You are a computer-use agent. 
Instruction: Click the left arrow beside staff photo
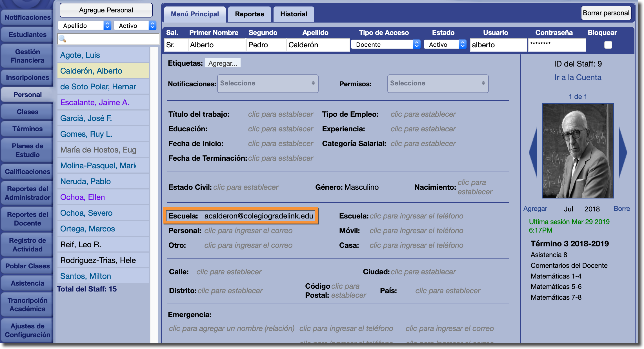coord(533,152)
